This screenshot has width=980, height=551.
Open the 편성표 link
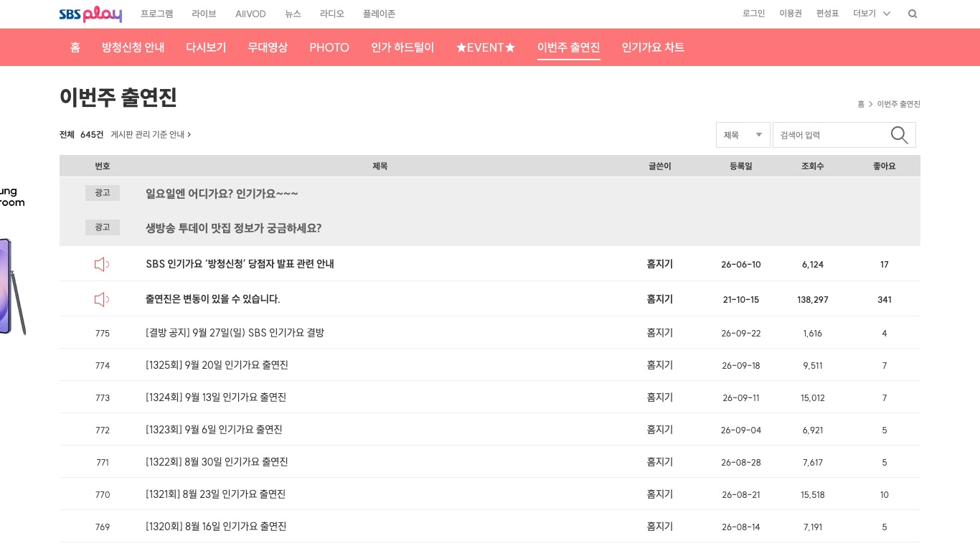pos(827,14)
